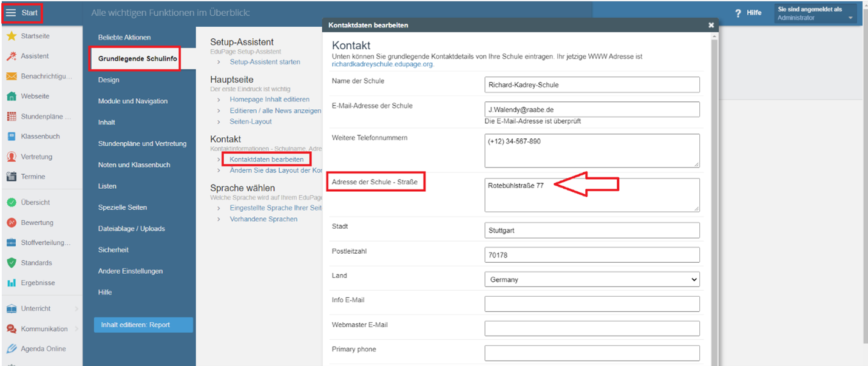
Task: Click the Postleitzahl input field
Action: (592, 255)
